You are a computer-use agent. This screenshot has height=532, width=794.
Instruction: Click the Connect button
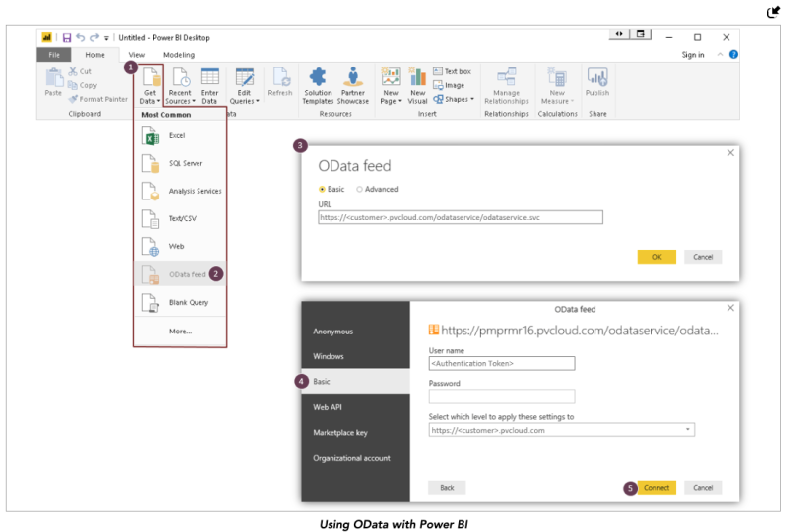click(x=656, y=488)
